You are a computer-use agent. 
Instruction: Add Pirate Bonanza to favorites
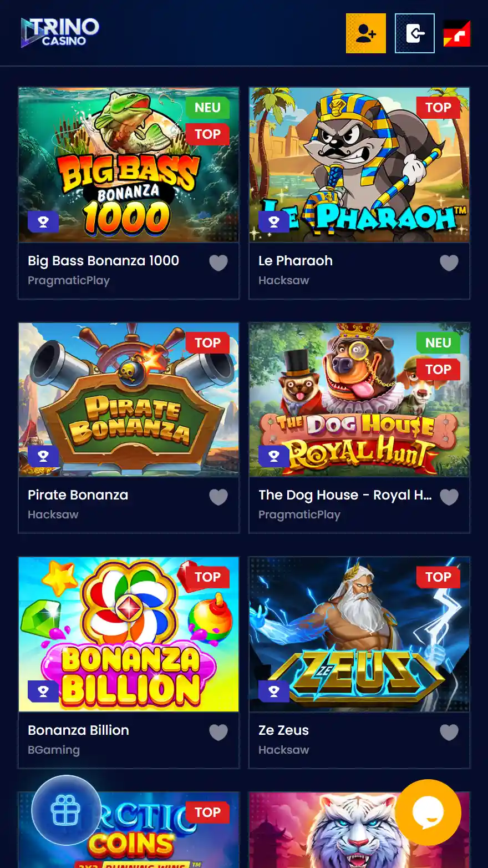218,497
